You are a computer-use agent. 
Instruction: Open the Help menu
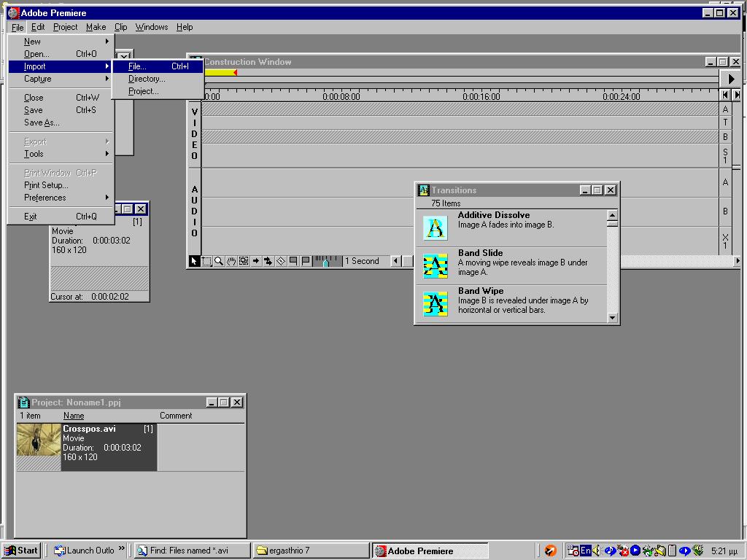(x=185, y=27)
